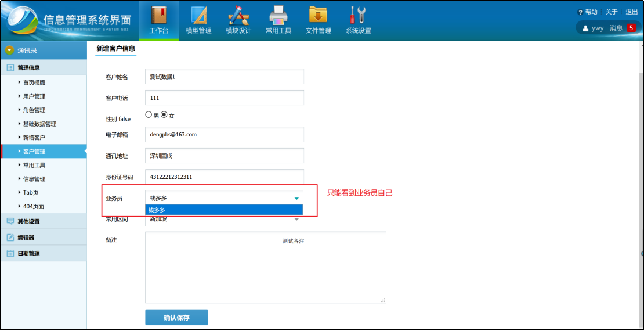
Task: Expand the 其他设置 sidebar section
Action: click(x=44, y=221)
